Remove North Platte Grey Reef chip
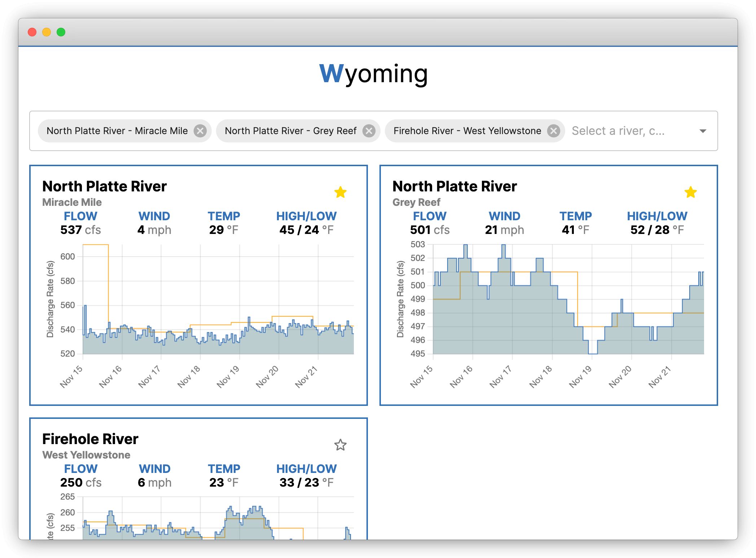The image size is (756, 558). tap(369, 131)
